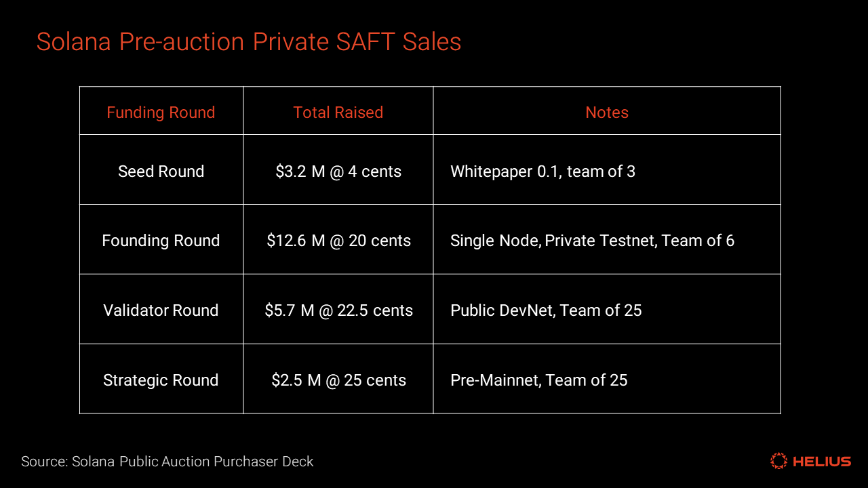The image size is (868, 488).
Task: Click the HELIUS brand wordmark
Action: [x=821, y=462]
